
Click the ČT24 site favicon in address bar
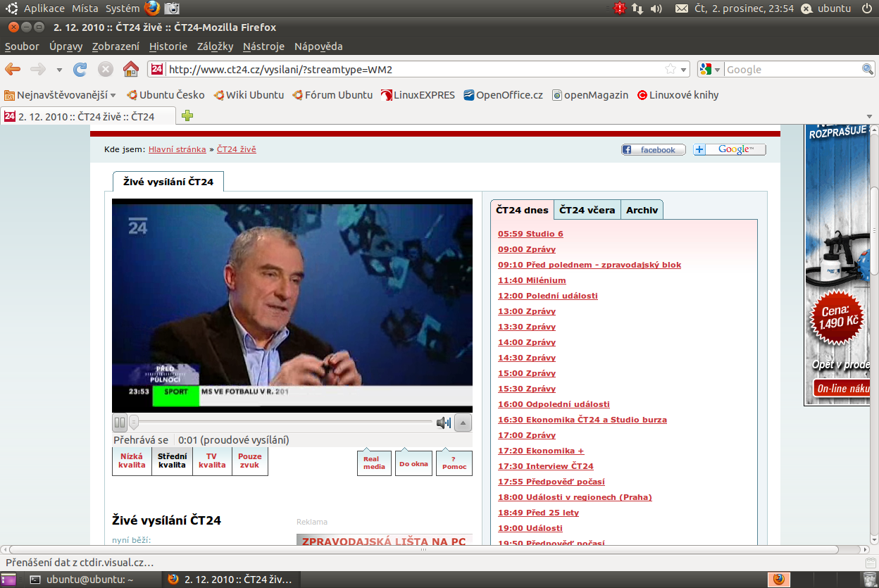point(157,69)
